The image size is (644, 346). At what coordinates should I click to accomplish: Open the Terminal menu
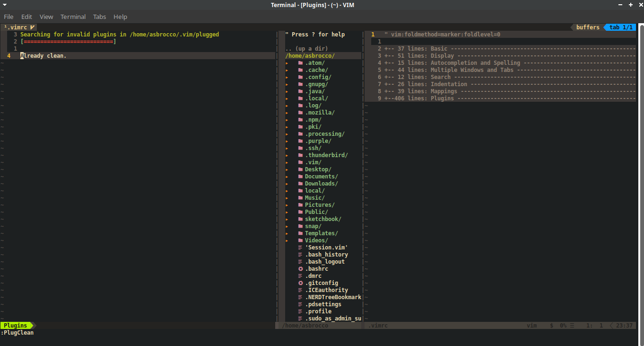[73, 17]
